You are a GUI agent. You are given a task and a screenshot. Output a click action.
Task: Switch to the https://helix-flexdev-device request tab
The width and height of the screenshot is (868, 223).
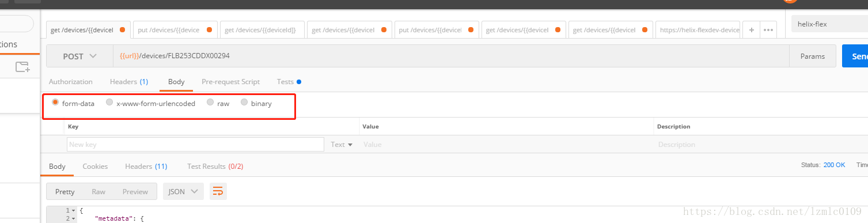tap(698, 30)
